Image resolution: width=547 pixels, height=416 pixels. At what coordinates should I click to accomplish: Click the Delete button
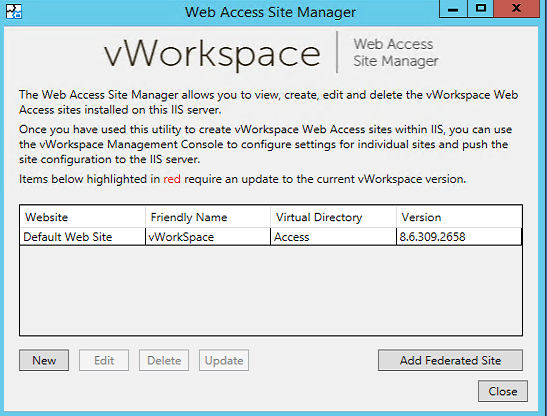pyautogui.click(x=164, y=360)
